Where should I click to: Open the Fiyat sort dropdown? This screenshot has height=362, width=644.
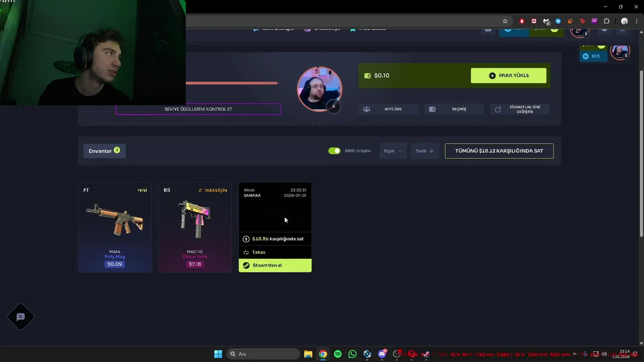coord(393,151)
